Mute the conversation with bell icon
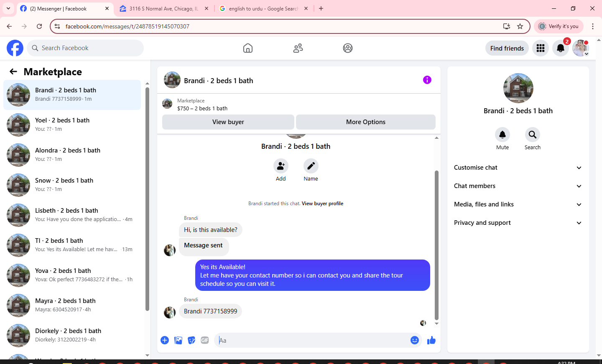 503,135
